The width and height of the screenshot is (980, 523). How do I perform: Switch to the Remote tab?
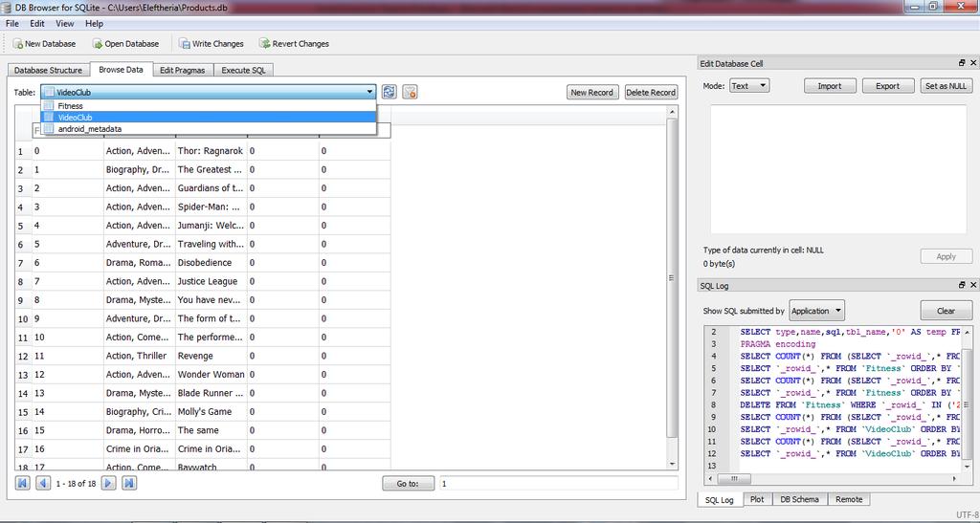click(x=849, y=499)
